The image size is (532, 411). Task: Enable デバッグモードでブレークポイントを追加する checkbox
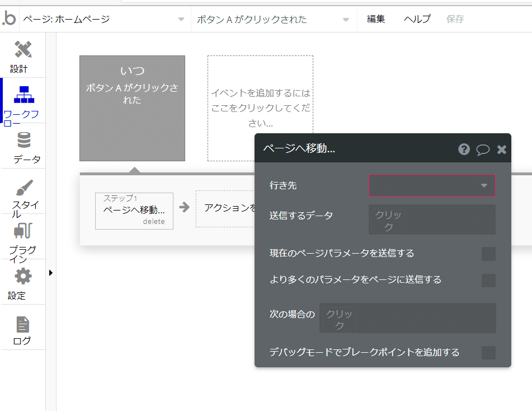[x=488, y=353]
